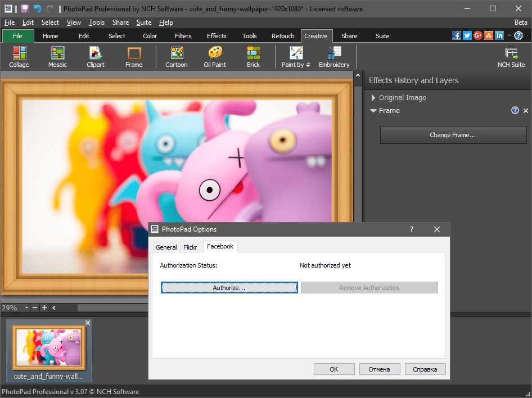Open the Share menu in menu bar

[x=120, y=22]
